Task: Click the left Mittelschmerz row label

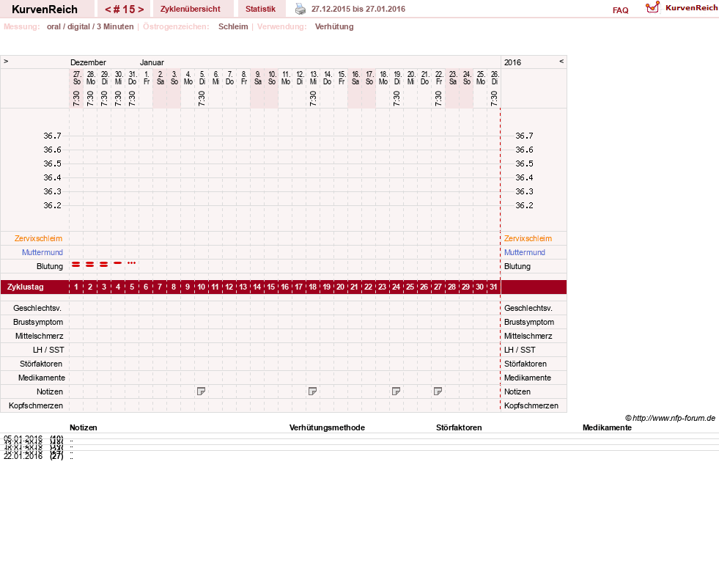Action: click(40, 337)
